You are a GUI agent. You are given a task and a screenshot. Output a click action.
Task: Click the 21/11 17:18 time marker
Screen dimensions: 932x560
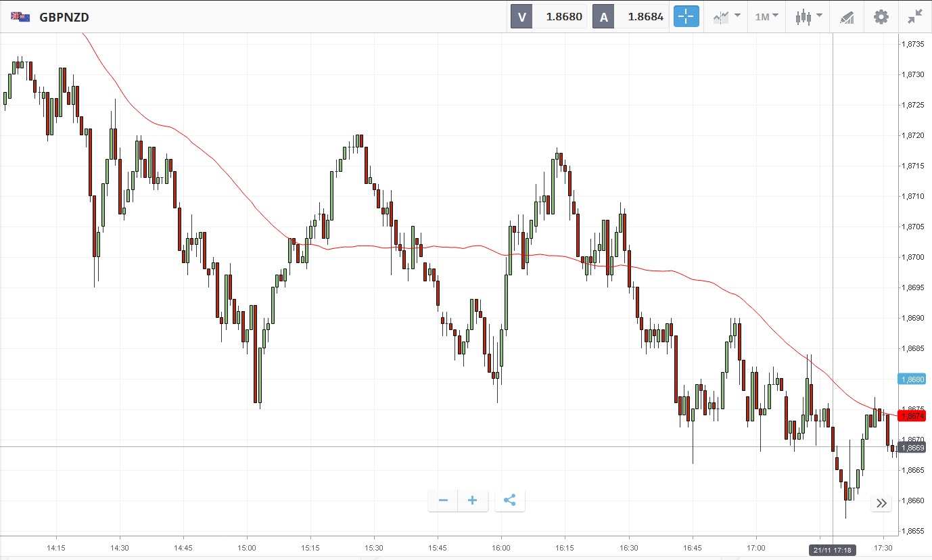point(833,549)
